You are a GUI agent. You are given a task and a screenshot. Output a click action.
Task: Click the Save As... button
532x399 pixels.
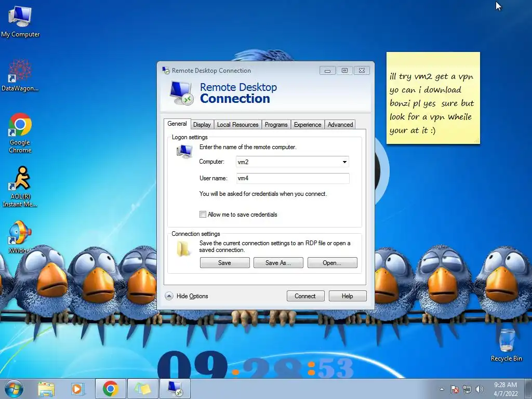tap(278, 262)
